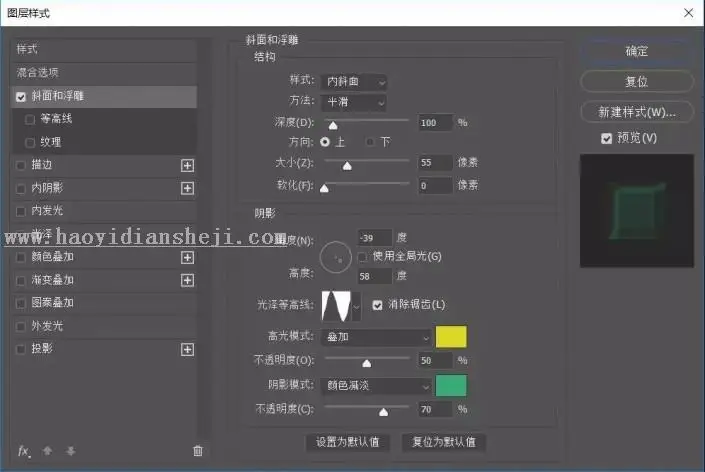Click the style preview thumbnail
The width and height of the screenshot is (705, 472).
pyautogui.click(x=637, y=210)
